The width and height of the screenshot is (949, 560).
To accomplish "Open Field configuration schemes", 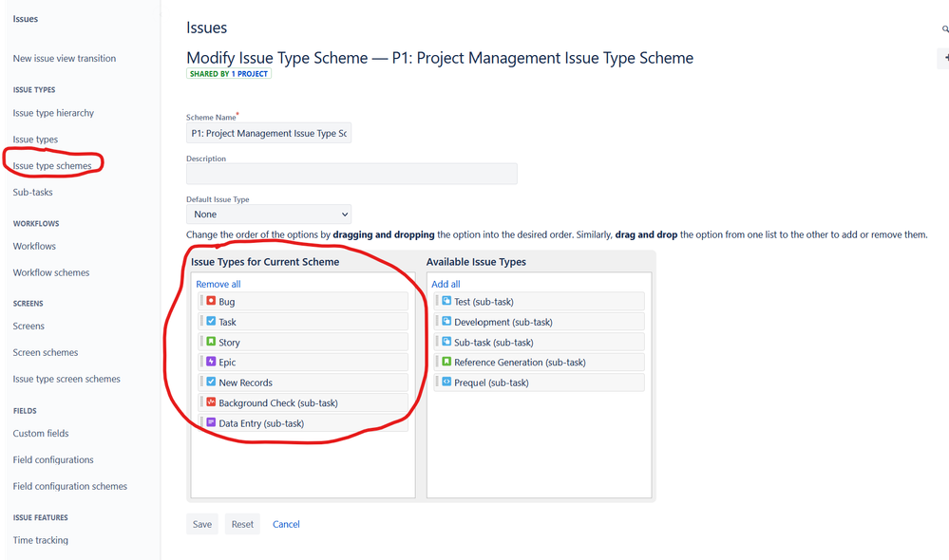I will (x=69, y=486).
